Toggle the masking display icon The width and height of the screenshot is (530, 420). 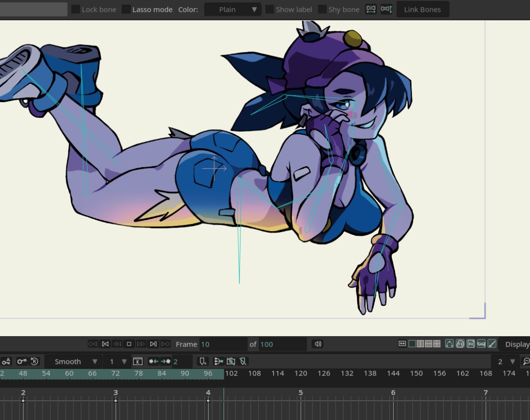(481, 344)
